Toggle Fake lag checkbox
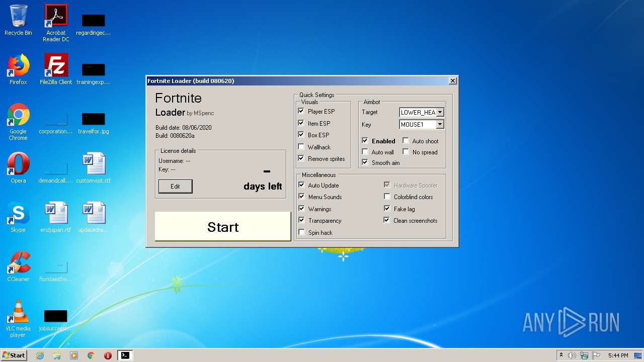The width and height of the screenshot is (644, 362). [x=387, y=209]
